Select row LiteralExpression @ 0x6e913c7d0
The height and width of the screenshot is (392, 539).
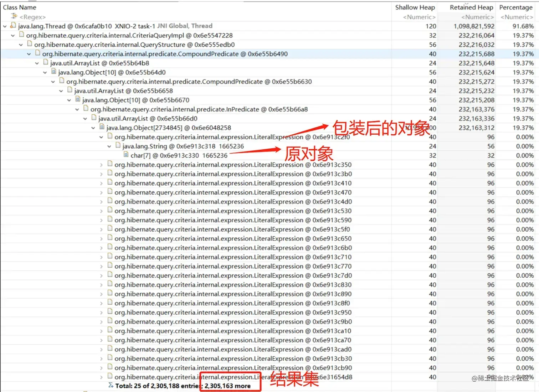click(233, 275)
